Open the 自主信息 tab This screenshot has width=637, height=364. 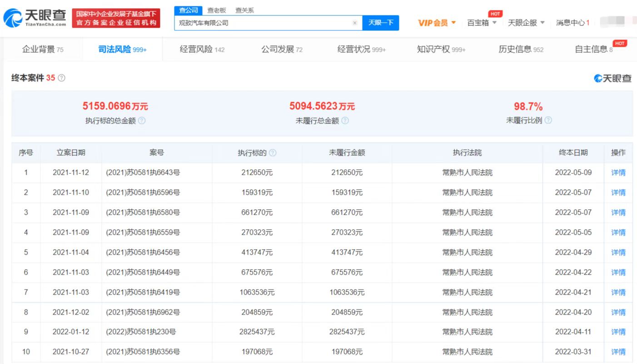pyautogui.click(x=594, y=49)
